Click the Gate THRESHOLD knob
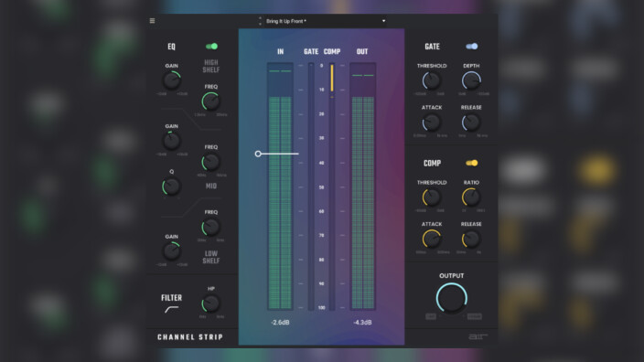The width and height of the screenshot is (644, 362). [x=432, y=80]
